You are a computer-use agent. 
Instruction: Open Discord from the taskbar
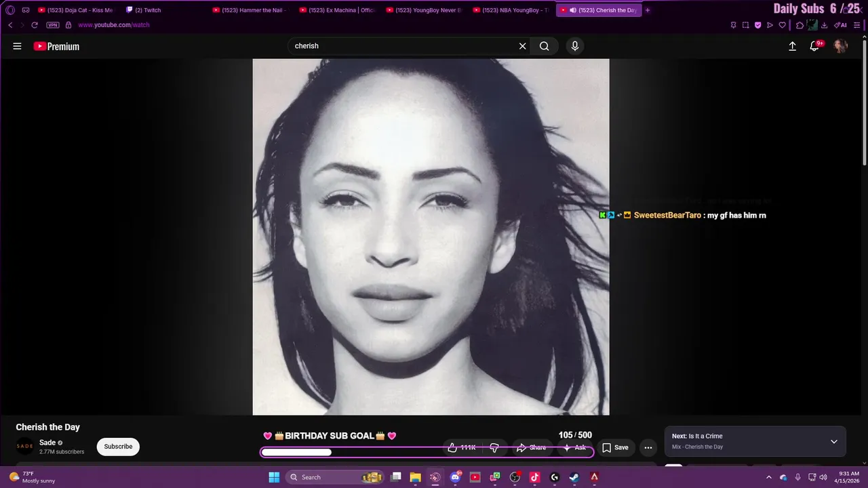(x=455, y=477)
